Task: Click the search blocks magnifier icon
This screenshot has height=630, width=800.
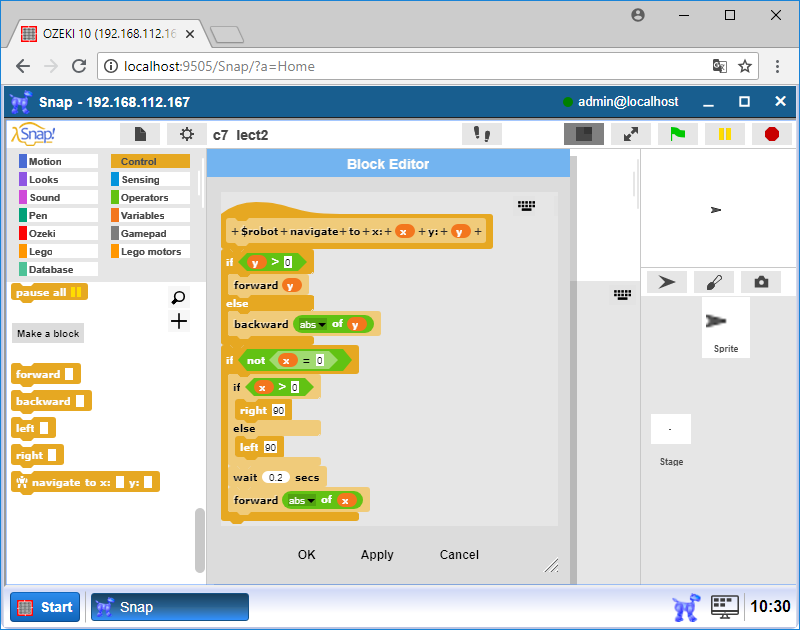Action: coord(179,297)
